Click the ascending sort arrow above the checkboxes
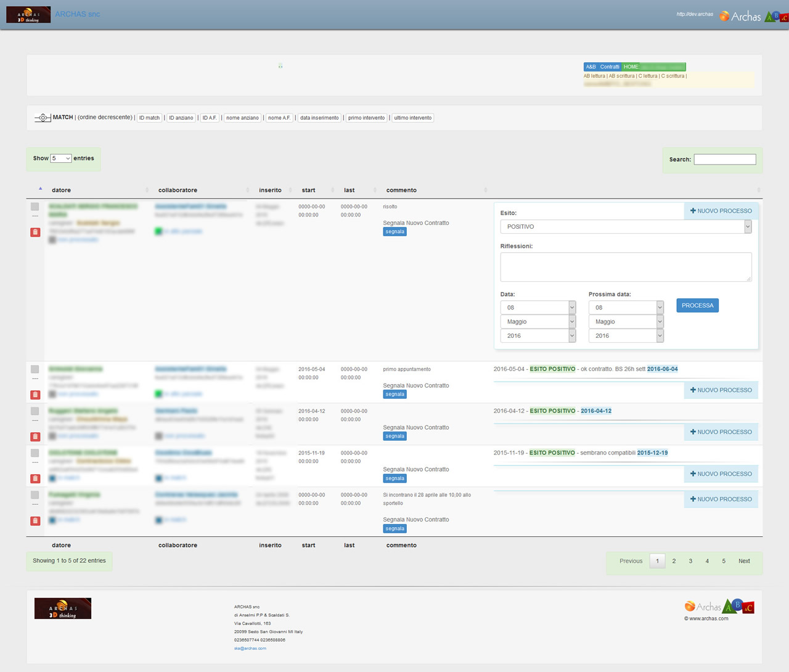The height and width of the screenshot is (672, 789). 41,189
